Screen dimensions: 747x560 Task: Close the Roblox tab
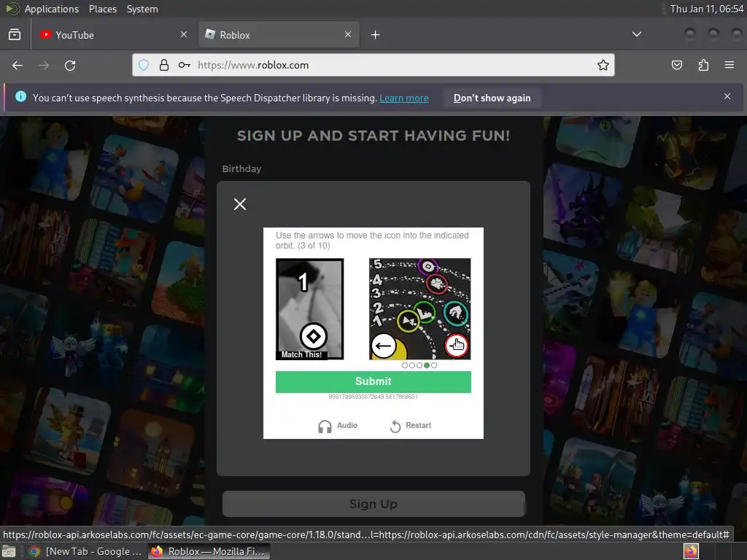click(348, 34)
